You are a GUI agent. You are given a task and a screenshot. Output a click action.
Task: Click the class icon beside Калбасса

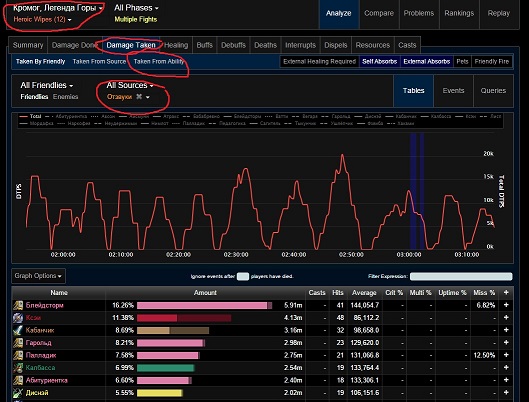click(18, 368)
